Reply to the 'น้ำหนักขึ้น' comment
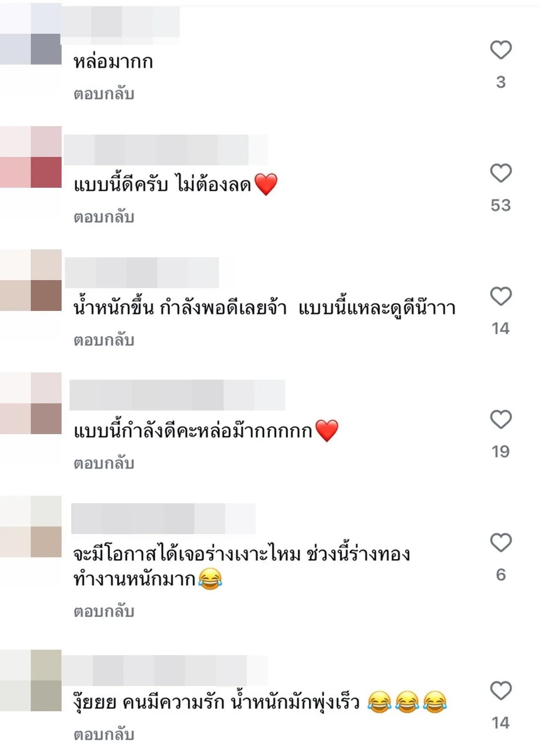 (x=104, y=340)
